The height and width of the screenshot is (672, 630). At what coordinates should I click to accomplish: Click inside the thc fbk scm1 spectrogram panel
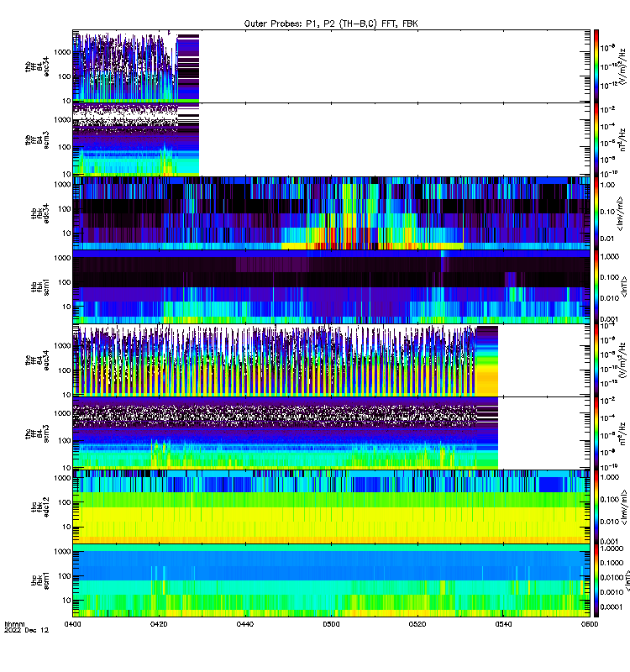pos(331,580)
